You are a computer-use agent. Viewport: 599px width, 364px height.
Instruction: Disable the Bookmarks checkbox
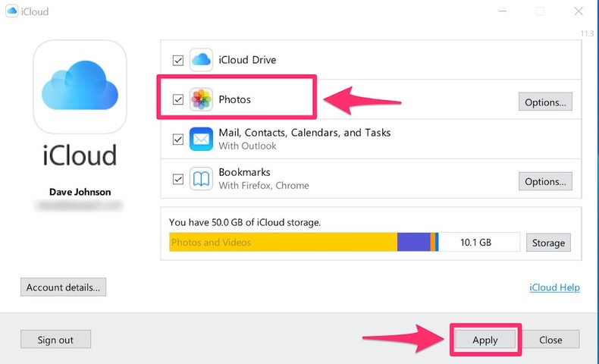pyautogui.click(x=178, y=180)
